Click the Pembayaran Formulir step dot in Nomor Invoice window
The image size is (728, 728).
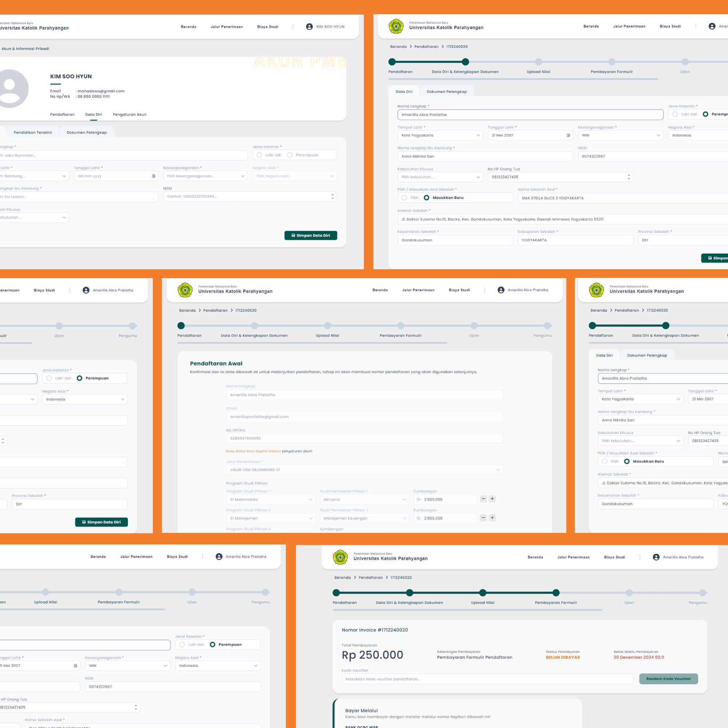click(556, 593)
